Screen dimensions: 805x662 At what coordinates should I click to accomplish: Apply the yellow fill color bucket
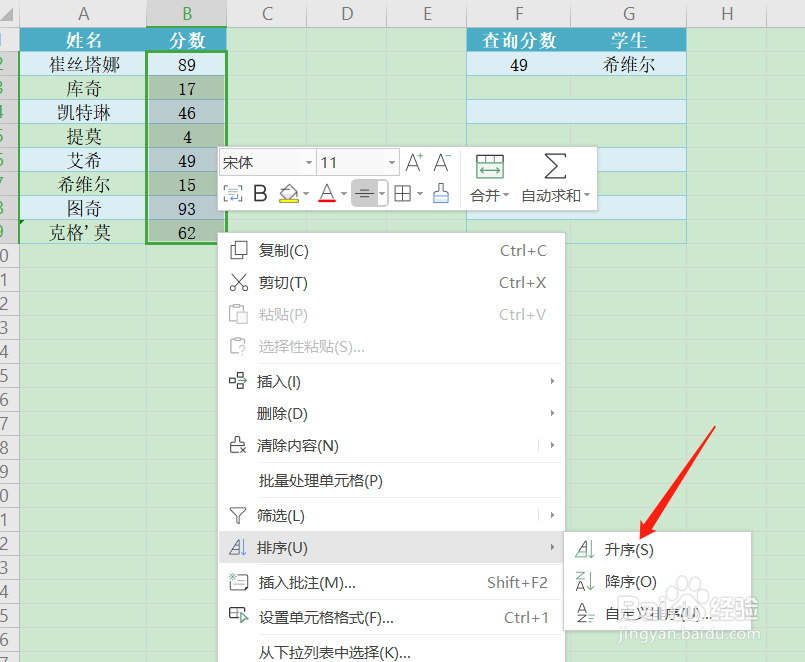pos(289,194)
